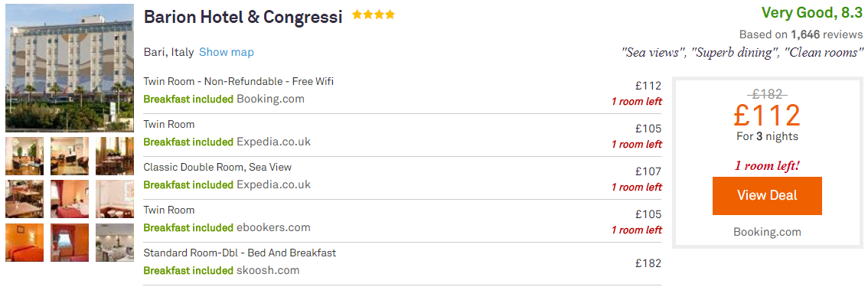
Task: Choose the Classic Double Room, Sea View offer
Action: [x=403, y=178]
